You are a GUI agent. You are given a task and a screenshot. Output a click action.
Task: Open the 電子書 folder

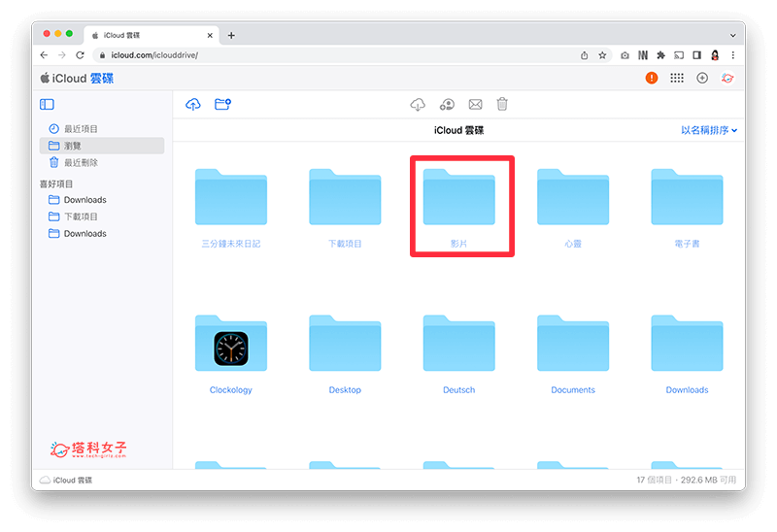[x=687, y=208]
